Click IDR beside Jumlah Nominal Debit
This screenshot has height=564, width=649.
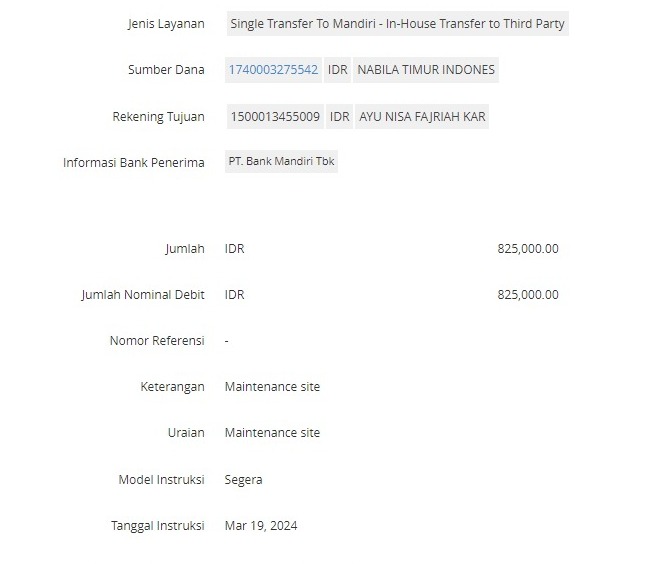point(234,295)
